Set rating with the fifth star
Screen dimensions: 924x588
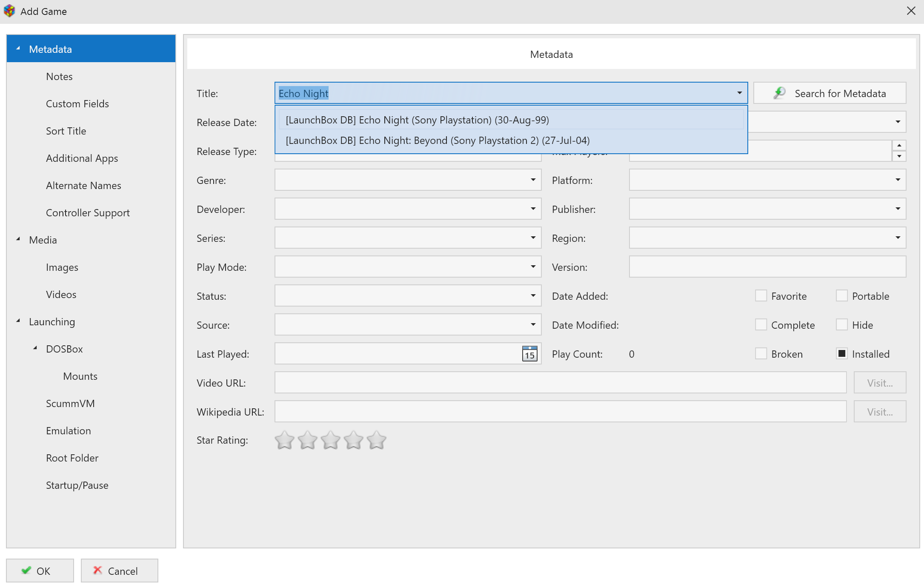click(377, 440)
